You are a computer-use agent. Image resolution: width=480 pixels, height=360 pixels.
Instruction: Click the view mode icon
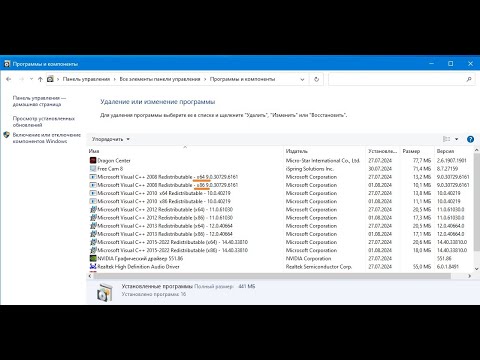446,139
